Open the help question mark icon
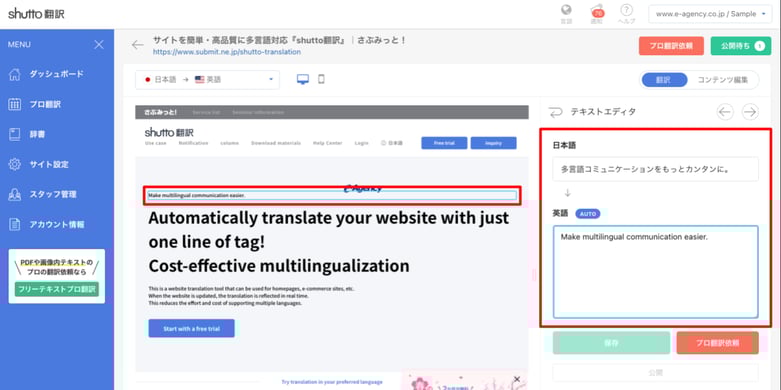Screen dimensions: 781x390 [626, 10]
